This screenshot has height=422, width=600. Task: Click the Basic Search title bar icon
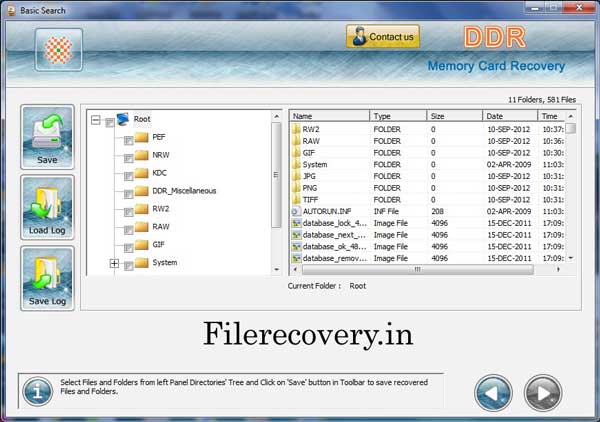12,10
